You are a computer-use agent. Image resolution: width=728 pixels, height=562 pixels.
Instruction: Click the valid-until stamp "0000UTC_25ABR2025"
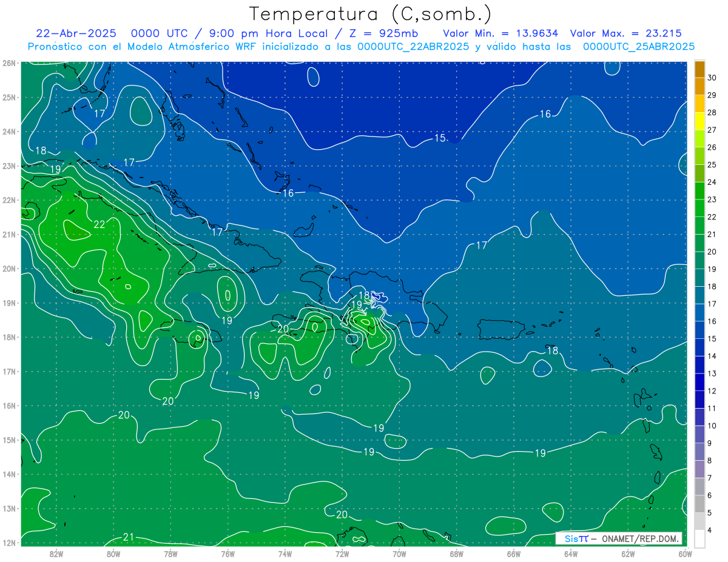[x=639, y=47]
